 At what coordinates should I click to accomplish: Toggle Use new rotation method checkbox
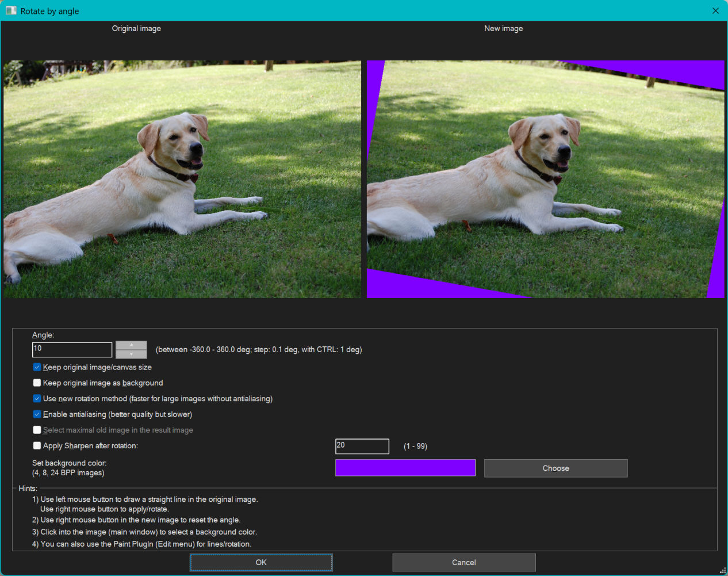[37, 398]
